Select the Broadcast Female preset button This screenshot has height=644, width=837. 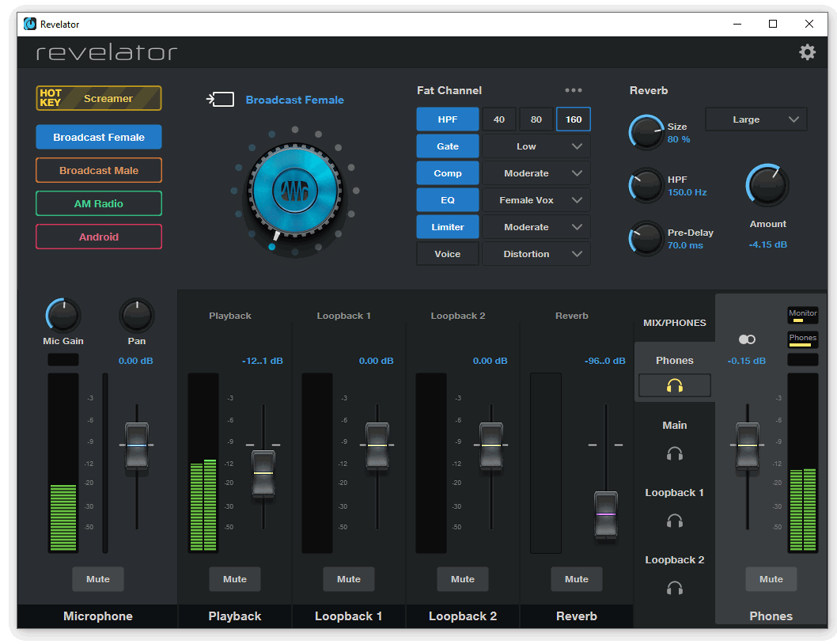point(99,137)
